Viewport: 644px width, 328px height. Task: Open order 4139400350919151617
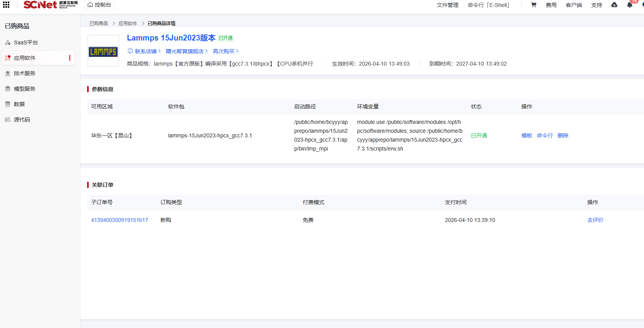click(120, 220)
